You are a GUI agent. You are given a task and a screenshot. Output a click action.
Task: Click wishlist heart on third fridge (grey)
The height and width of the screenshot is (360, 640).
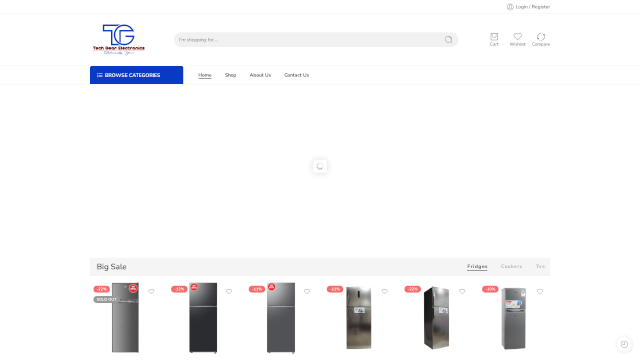pyautogui.click(x=307, y=291)
